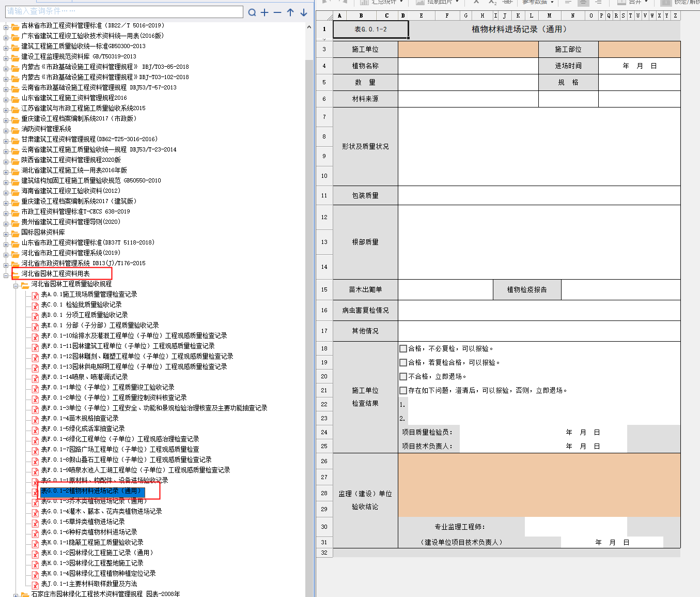Image resolution: width=700 pixels, height=597 pixels.
Task: Click orange 施工单位 input cell
Action: (x=468, y=50)
